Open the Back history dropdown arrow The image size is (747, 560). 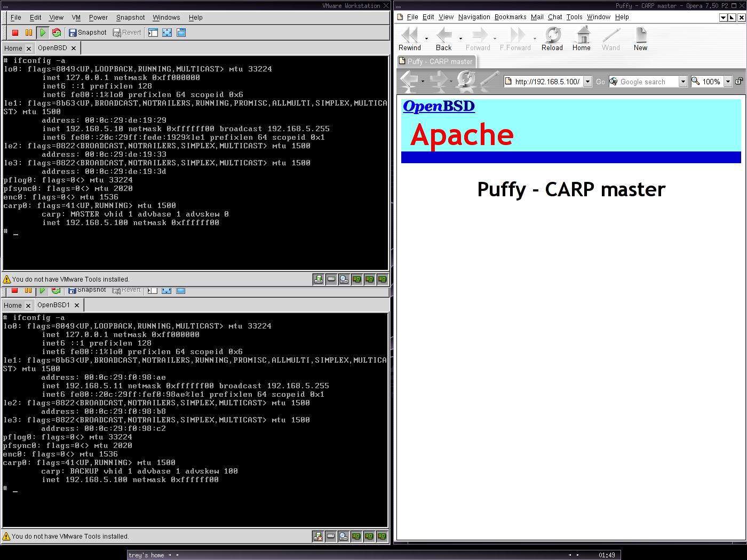click(x=460, y=39)
